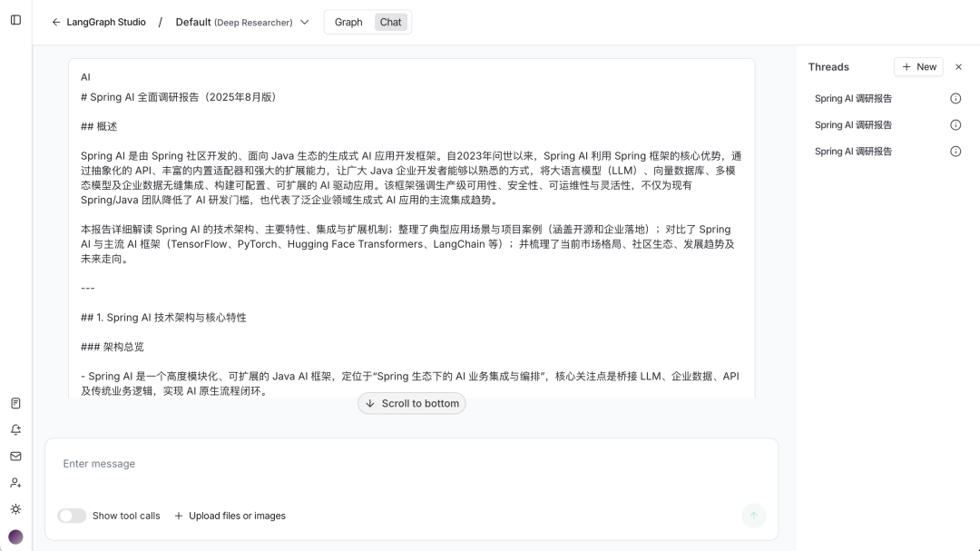The height and width of the screenshot is (551, 980).
Task: Open the third Spring AI 调研报告 thread
Action: (x=853, y=152)
